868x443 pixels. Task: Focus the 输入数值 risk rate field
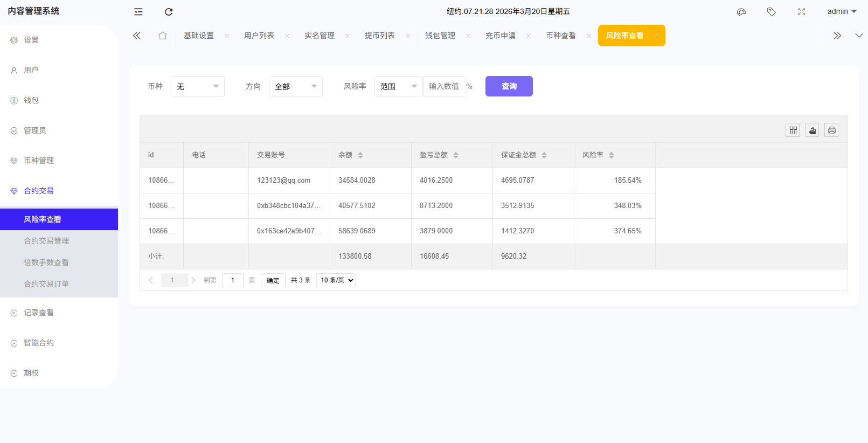(x=444, y=86)
